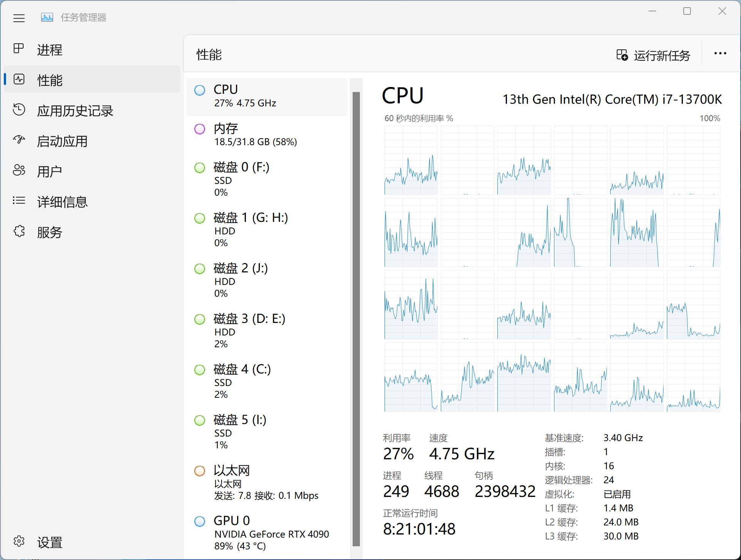The width and height of the screenshot is (741, 560).
Task: Click the Users (用户) sidebar icon
Action: (19, 170)
